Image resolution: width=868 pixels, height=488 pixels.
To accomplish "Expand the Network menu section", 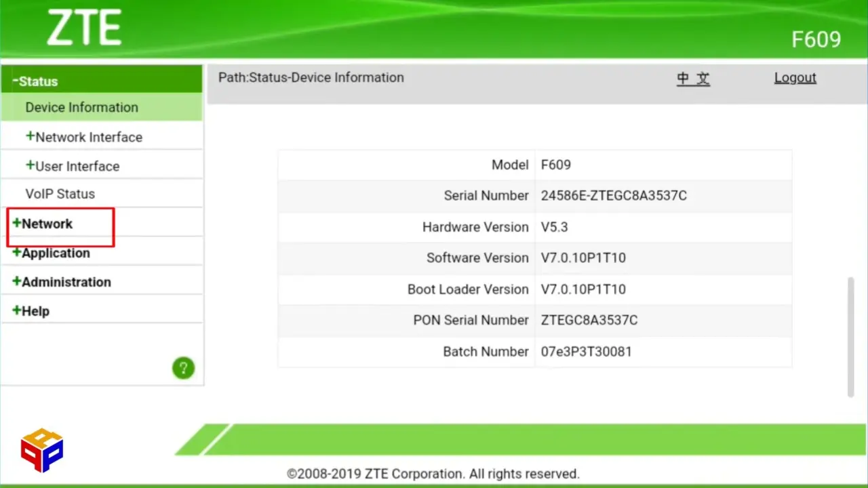I will pos(47,224).
